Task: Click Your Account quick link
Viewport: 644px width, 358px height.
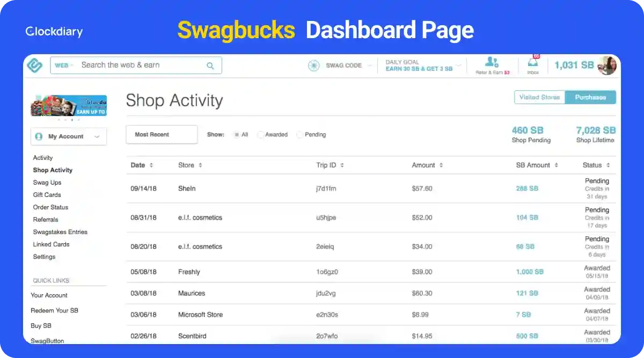Action: click(x=49, y=295)
